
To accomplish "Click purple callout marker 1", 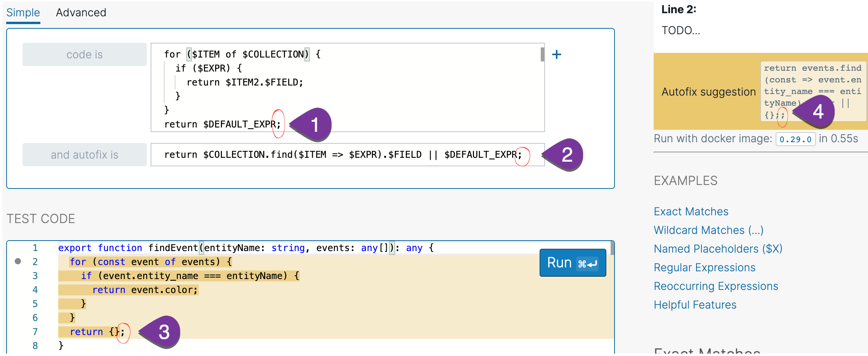I will [x=315, y=124].
